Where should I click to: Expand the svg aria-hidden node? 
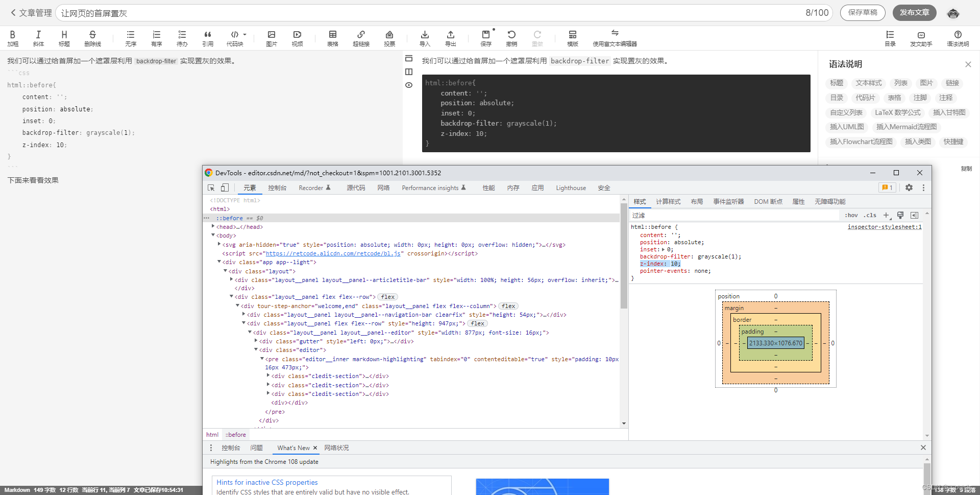click(x=219, y=244)
